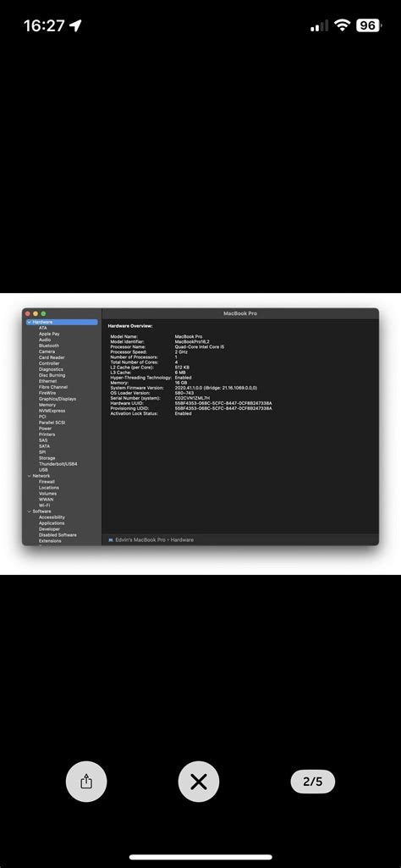Select Memory in the sidebar list
401x868 pixels.
(x=47, y=405)
